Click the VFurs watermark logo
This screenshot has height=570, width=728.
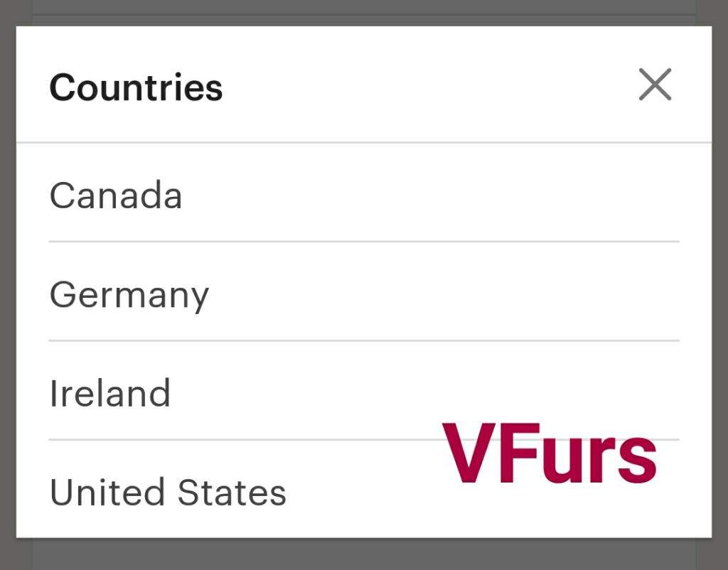[x=549, y=453]
